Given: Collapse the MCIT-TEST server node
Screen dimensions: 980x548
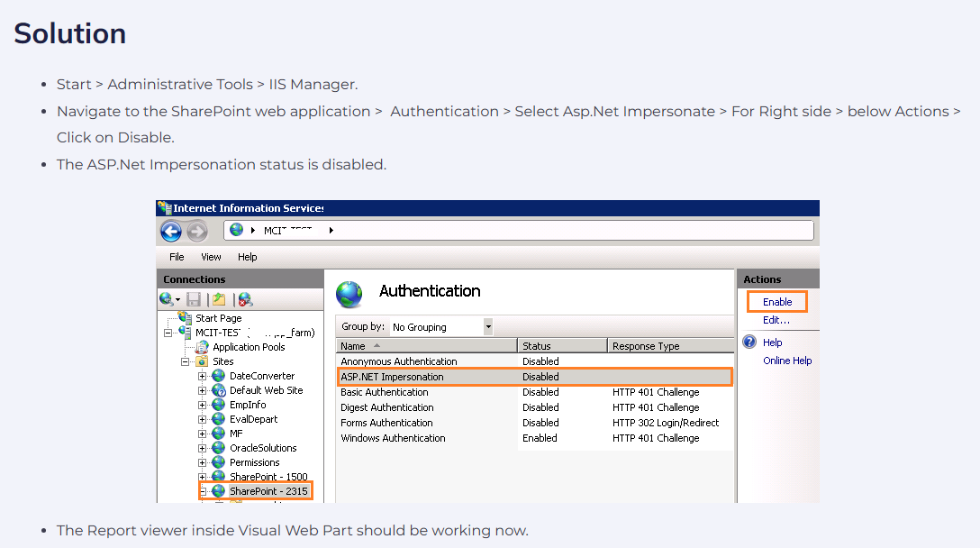Looking at the screenshot, I should pyautogui.click(x=168, y=333).
